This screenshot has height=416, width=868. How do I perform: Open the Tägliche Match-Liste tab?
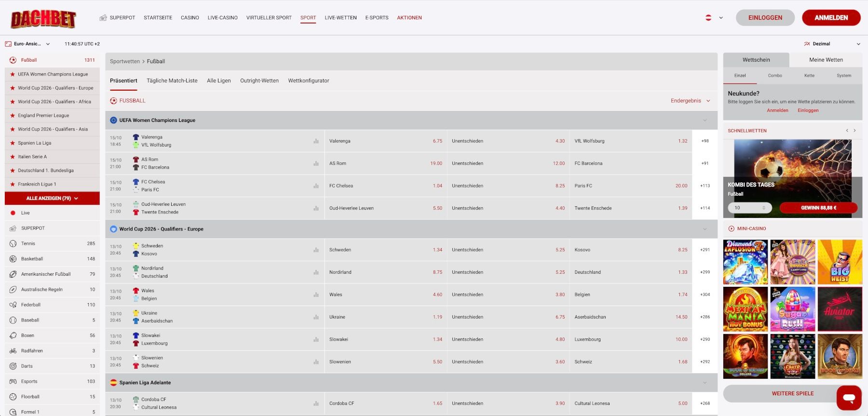click(172, 81)
